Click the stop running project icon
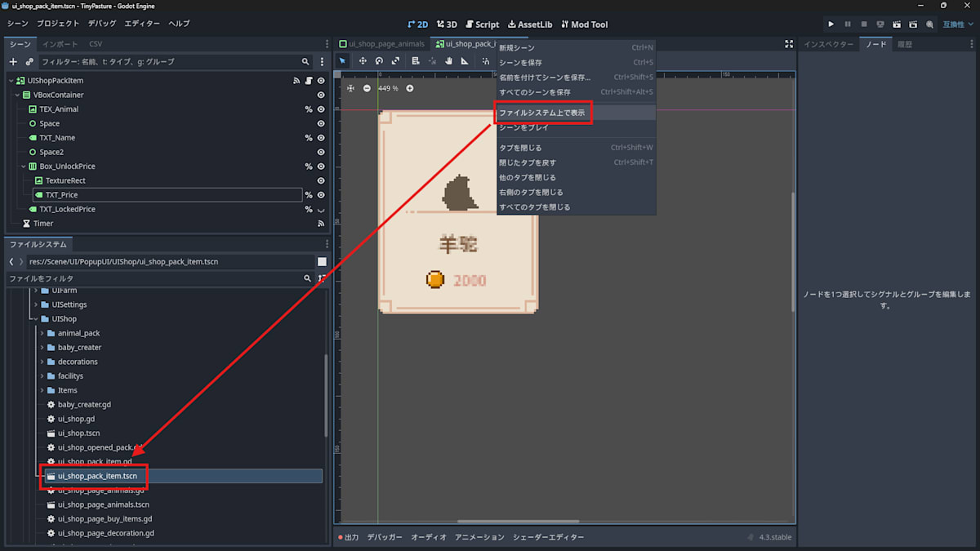980x551 pixels. 864,24
